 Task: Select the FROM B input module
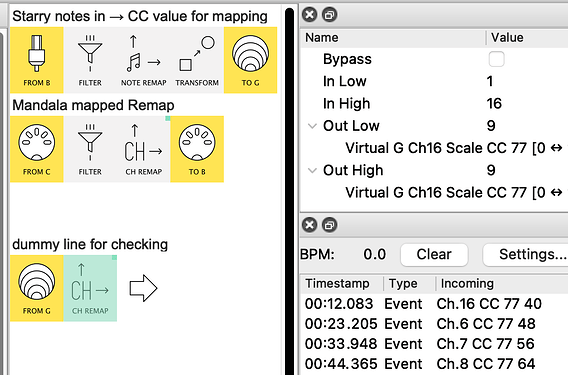tap(37, 60)
